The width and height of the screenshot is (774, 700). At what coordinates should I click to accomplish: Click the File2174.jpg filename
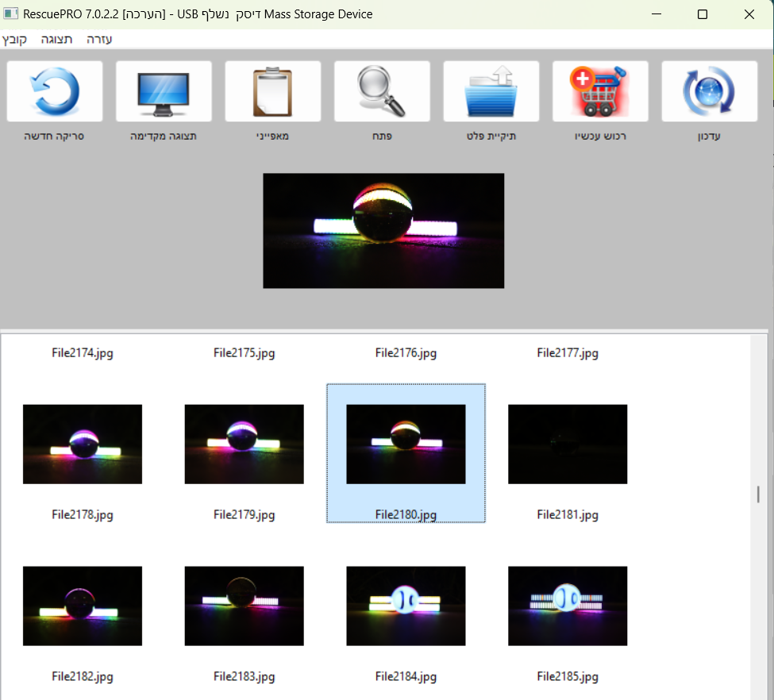point(83,353)
